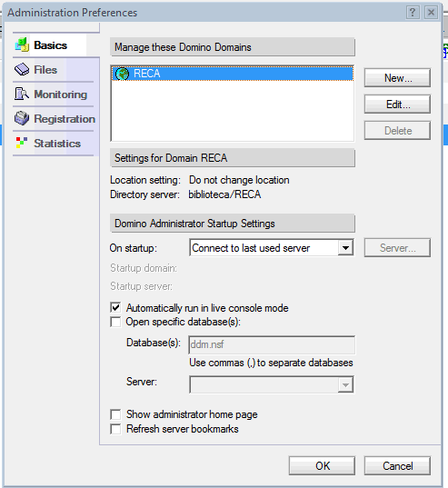Screen dimensions: 448x488
Task: Click the RECA domain globe icon
Action: pos(122,74)
